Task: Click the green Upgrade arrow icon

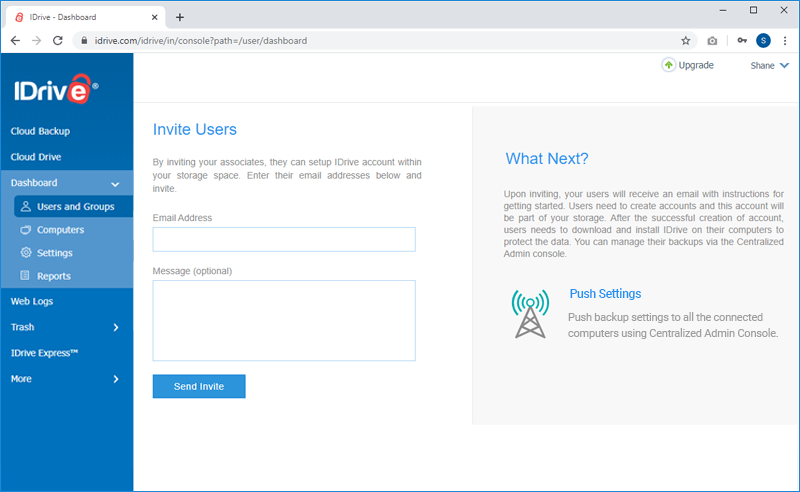Action: [668, 65]
